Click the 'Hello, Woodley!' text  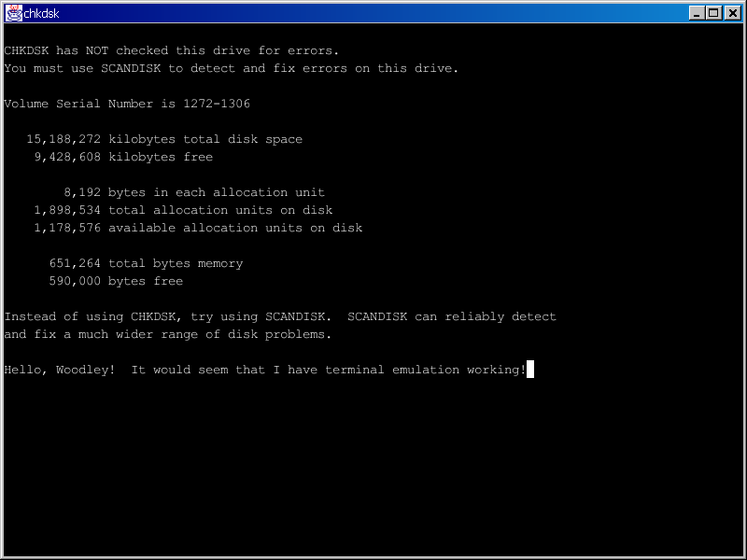(60, 370)
